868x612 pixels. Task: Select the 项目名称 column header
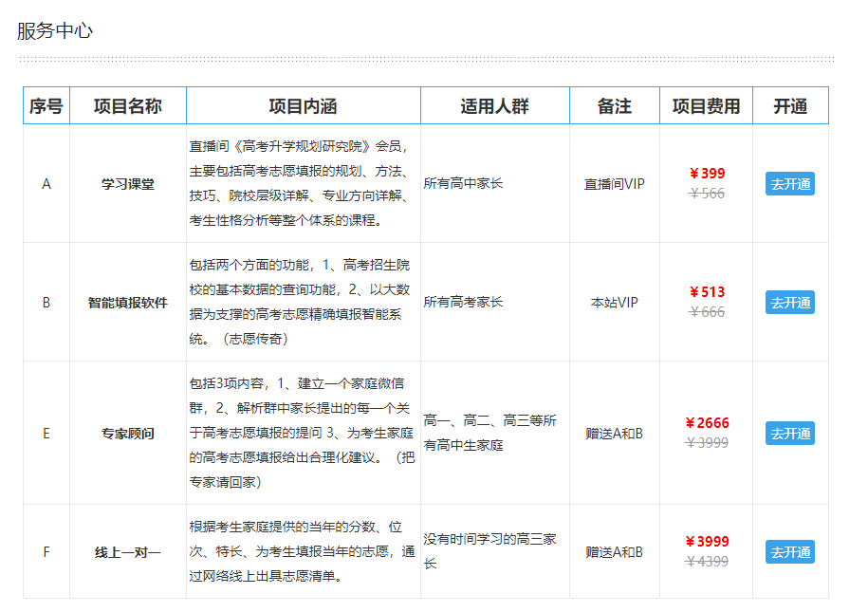pyautogui.click(x=126, y=106)
